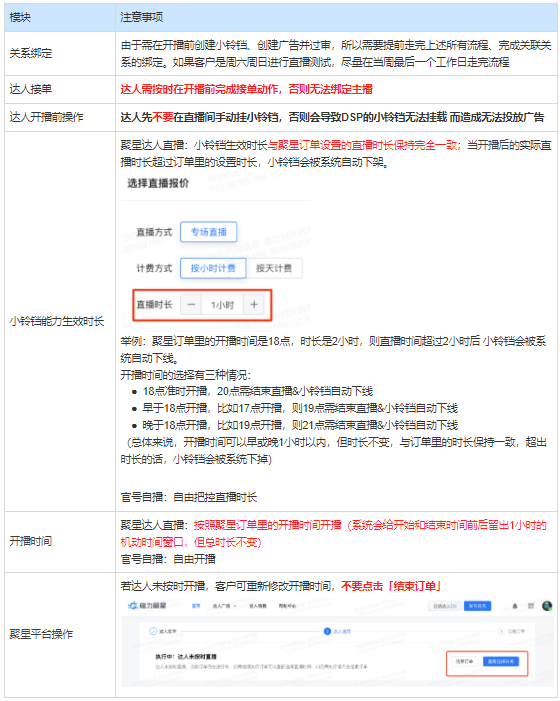This screenshot has width=560, height=701.
Task: Click the 达人接单 row label in the table
Action: (31, 89)
